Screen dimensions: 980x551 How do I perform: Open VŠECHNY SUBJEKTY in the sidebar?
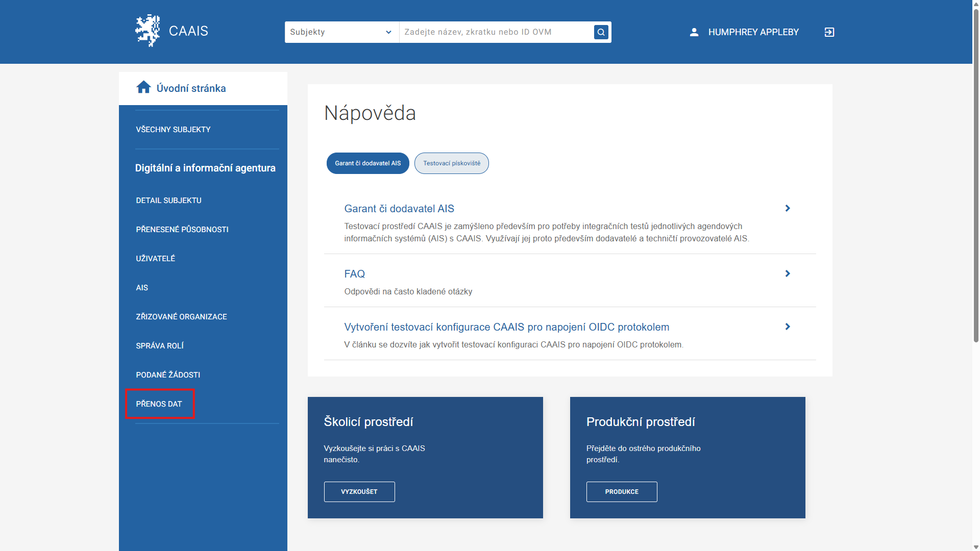173,130
